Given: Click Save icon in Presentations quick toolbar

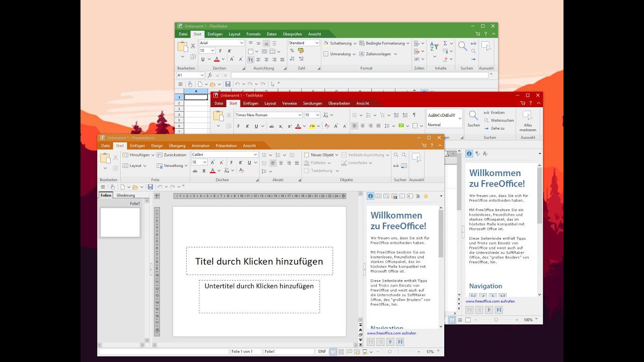Looking at the screenshot, I should tap(150, 187).
